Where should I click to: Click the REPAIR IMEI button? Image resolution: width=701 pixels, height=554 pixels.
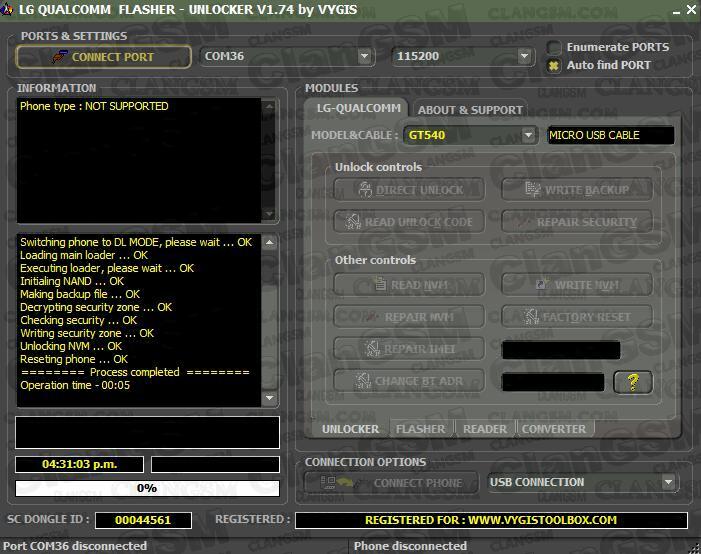click(409, 348)
